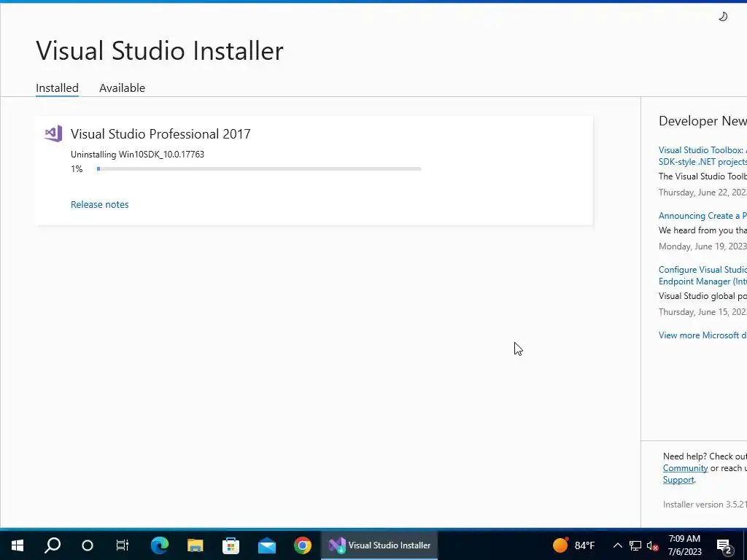Click the 1% progress label

(77, 169)
